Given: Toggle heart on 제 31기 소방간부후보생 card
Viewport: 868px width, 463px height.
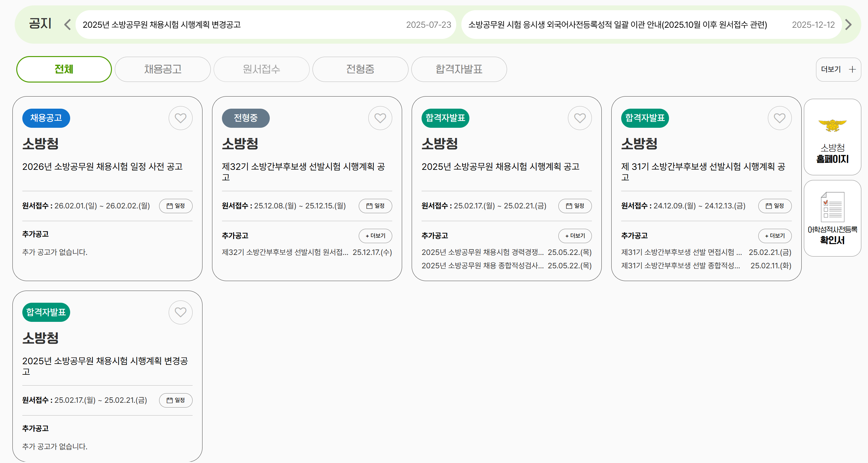Looking at the screenshot, I should 779,118.
